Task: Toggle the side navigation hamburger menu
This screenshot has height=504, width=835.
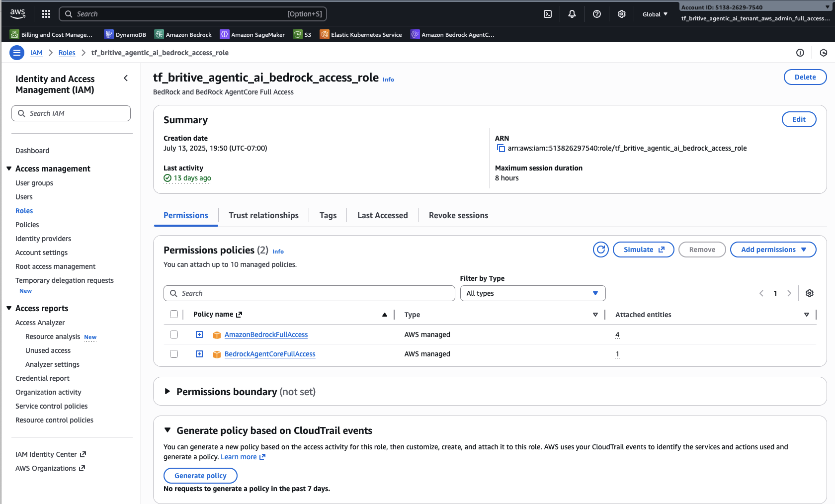Action: click(x=17, y=53)
